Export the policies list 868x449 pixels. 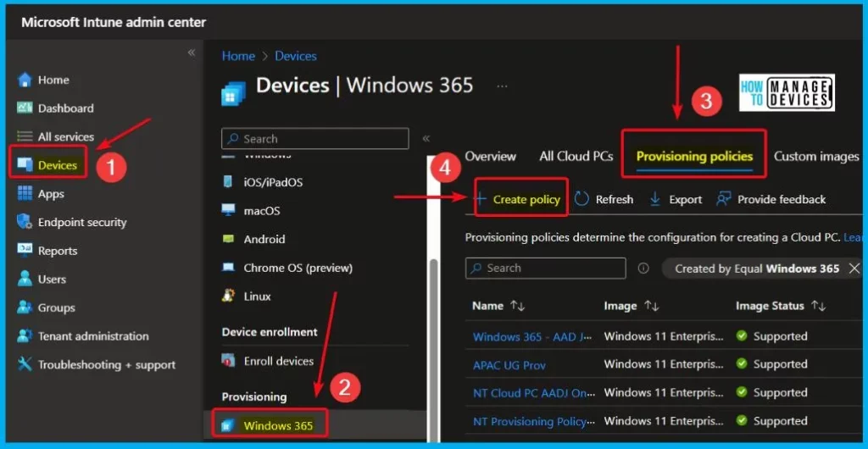[676, 200]
